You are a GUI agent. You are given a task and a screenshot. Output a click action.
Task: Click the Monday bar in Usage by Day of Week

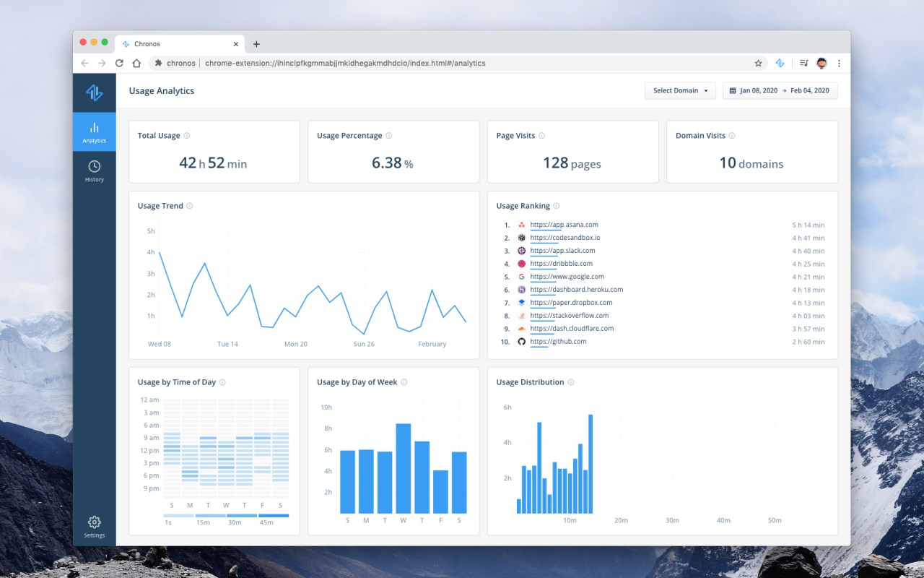(x=366, y=481)
